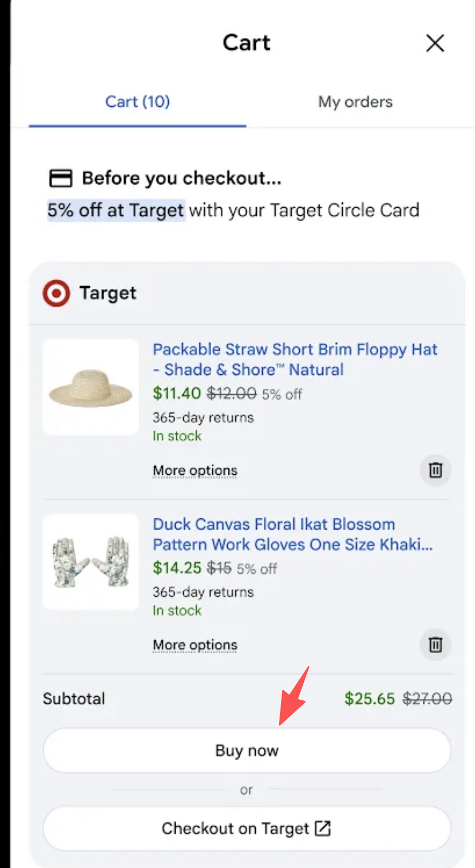Viewport: 475px width, 868px height.
Task: Open the Packable Straw Short Brim Floppy Hat link
Action: 295,359
